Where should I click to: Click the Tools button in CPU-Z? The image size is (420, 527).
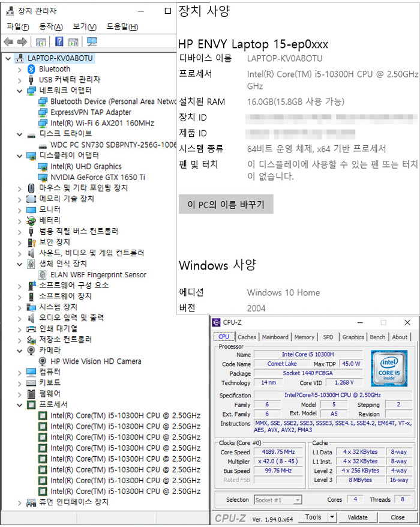313,517
